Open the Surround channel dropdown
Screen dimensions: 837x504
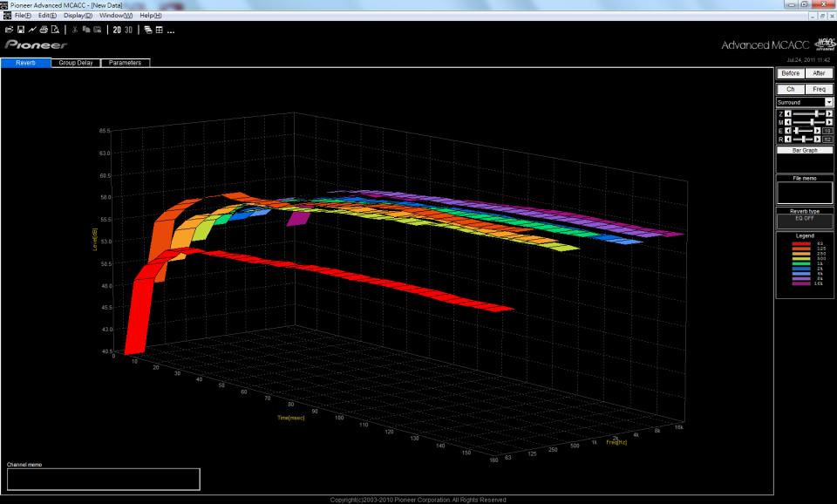point(828,103)
